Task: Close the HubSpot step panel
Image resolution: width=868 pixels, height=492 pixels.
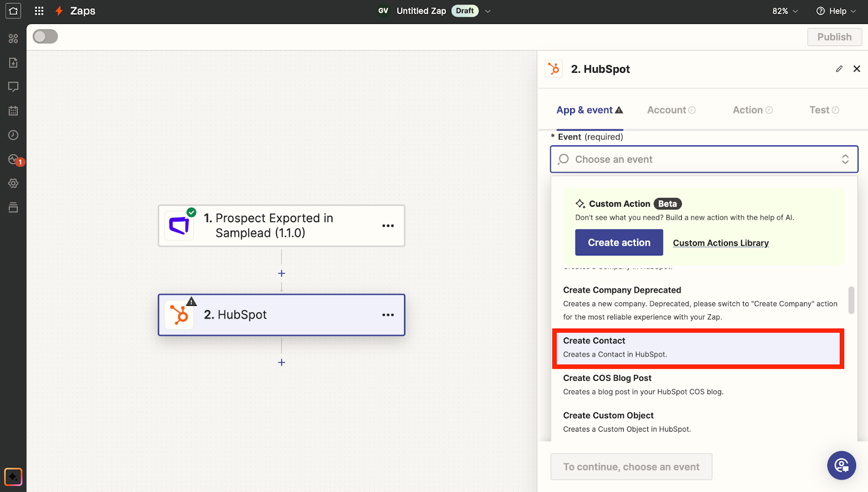Action: (857, 69)
